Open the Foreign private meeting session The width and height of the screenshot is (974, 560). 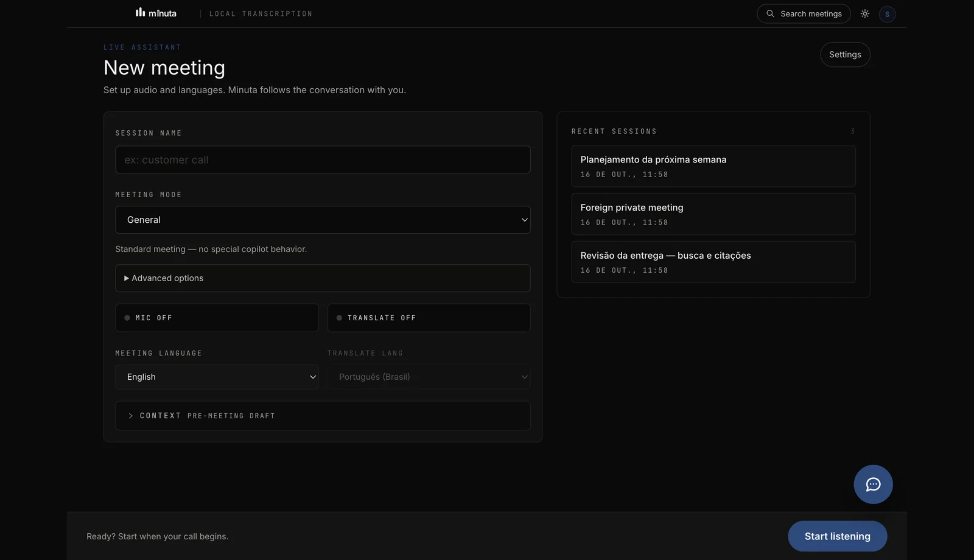(x=713, y=214)
